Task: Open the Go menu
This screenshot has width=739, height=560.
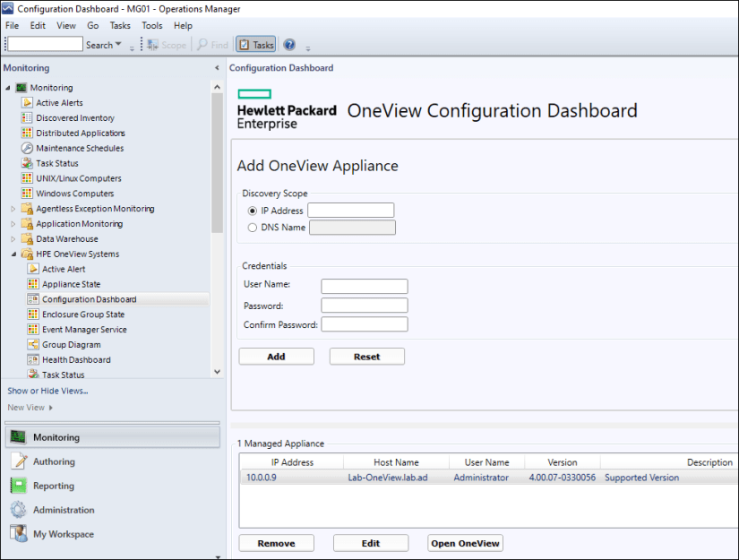Action: [93, 25]
